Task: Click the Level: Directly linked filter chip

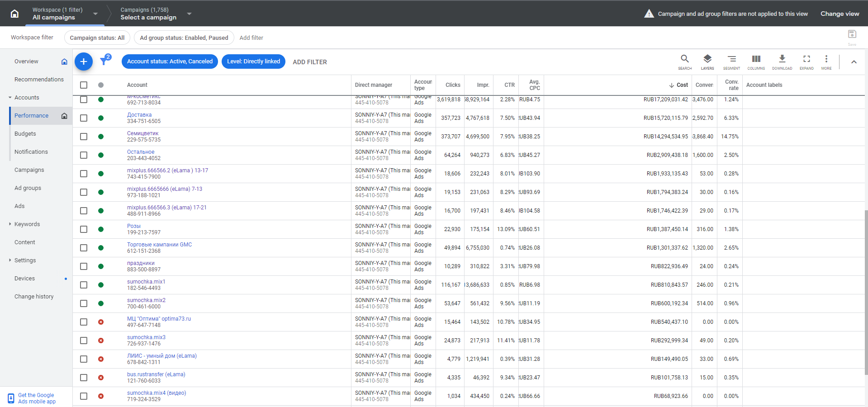Action: pyautogui.click(x=253, y=62)
